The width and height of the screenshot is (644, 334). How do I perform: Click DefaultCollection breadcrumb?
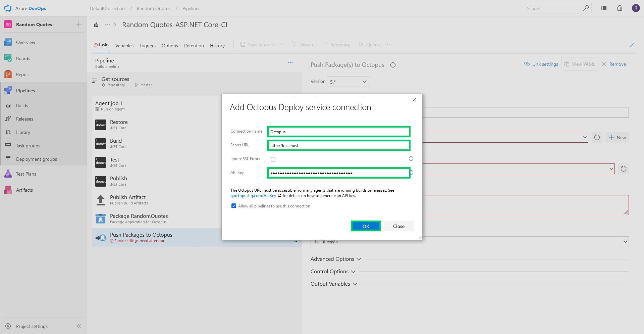tap(107, 8)
